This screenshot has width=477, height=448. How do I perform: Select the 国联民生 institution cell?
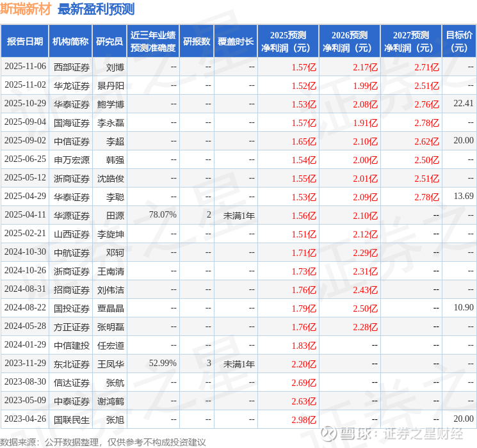[72, 420]
